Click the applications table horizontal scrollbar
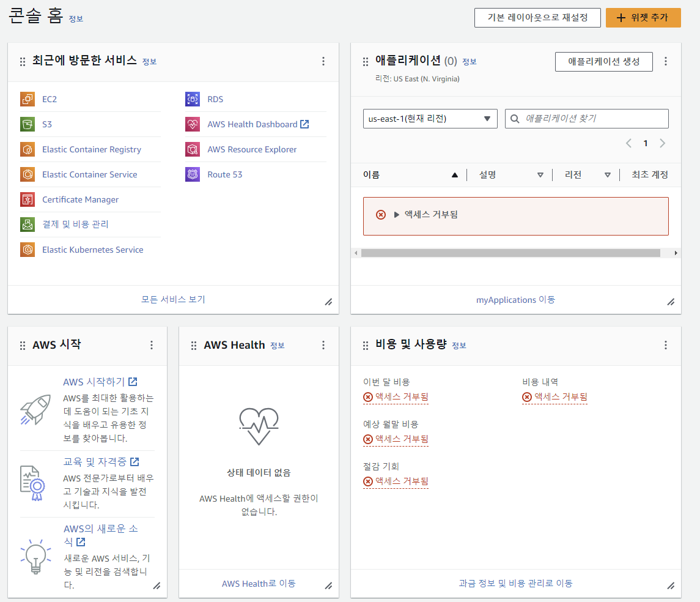 pyautogui.click(x=510, y=253)
